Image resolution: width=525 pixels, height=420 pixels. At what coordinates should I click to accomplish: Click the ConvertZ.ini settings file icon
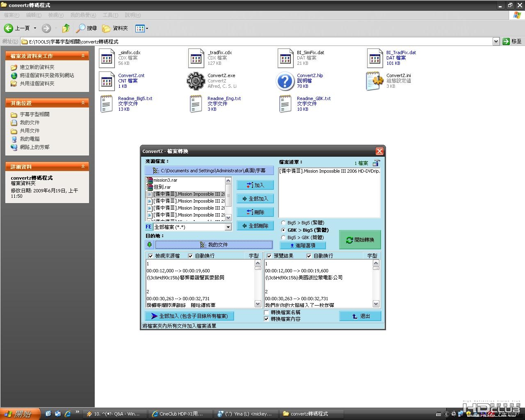(x=374, y=81)
